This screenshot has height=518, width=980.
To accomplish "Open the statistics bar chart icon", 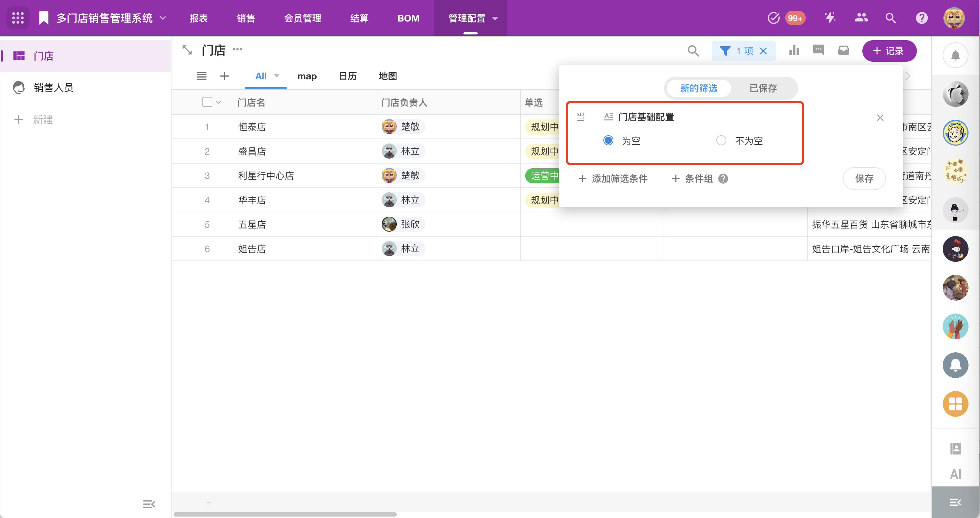I will pos(794,51).
